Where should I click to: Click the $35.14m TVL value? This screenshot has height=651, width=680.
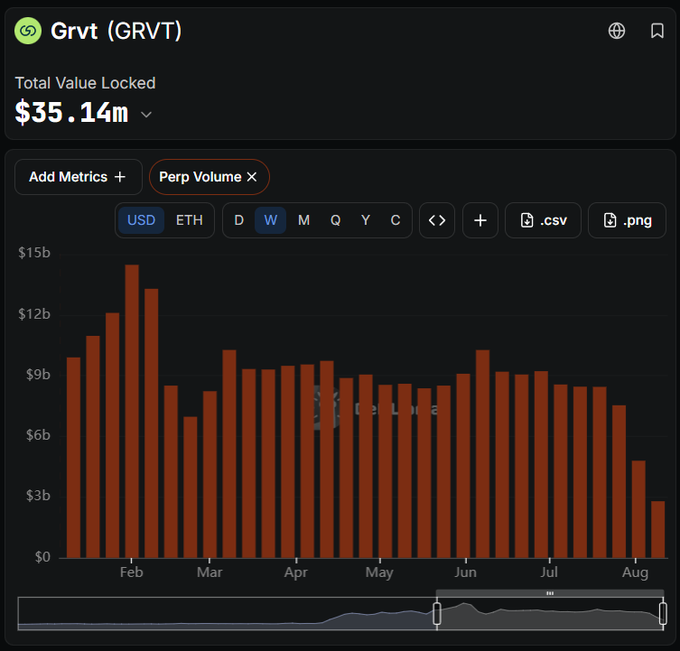coord(72,112)
